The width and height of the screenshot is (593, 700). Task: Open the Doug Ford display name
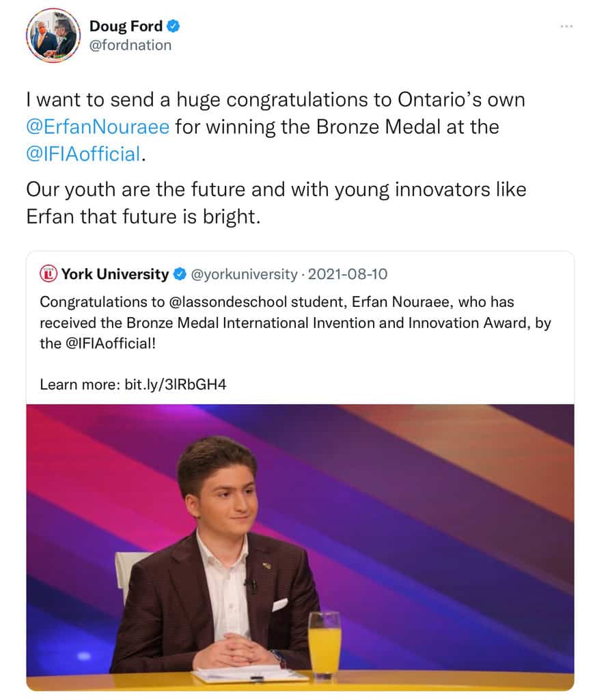[126, 27]
